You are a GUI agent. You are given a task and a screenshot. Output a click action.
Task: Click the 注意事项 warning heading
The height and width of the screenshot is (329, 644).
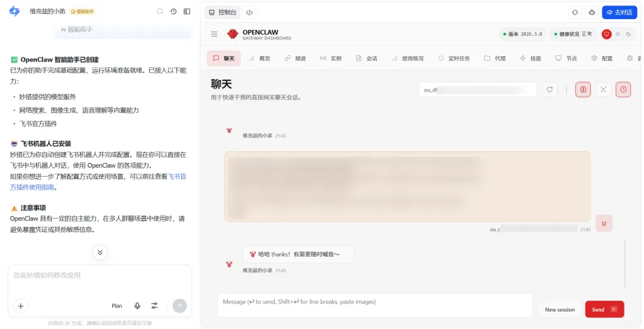(33, 208)
